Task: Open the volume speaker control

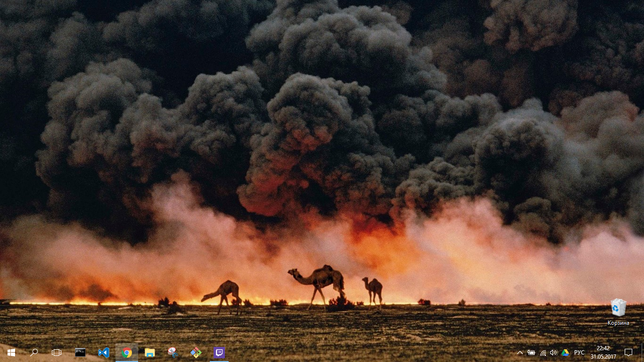Action: [553, 353]
